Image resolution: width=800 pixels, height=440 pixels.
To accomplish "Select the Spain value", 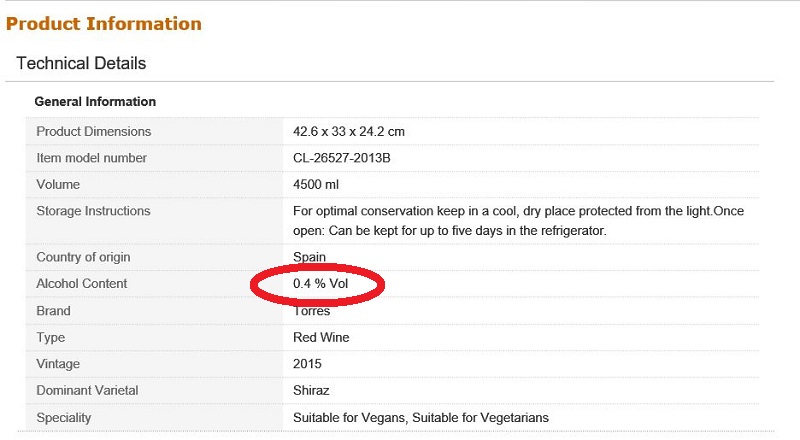I will [x=309, y=257].
